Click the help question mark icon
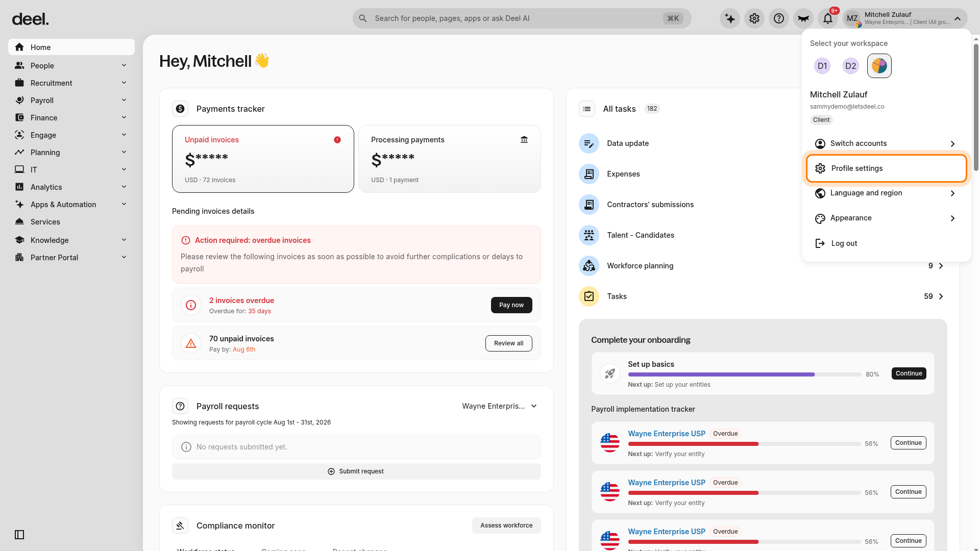The height and width of the screenshot is (551, 980). pos(779,18)
